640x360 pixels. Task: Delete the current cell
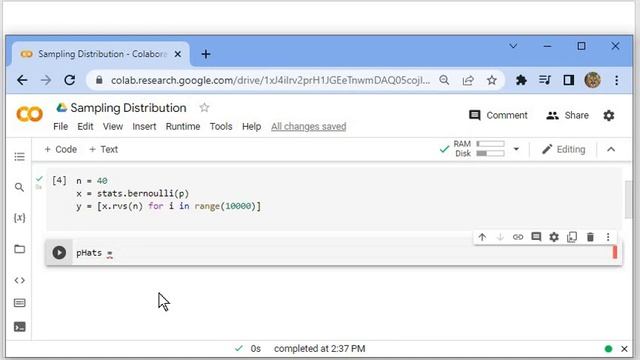click(x=590, y=237)
